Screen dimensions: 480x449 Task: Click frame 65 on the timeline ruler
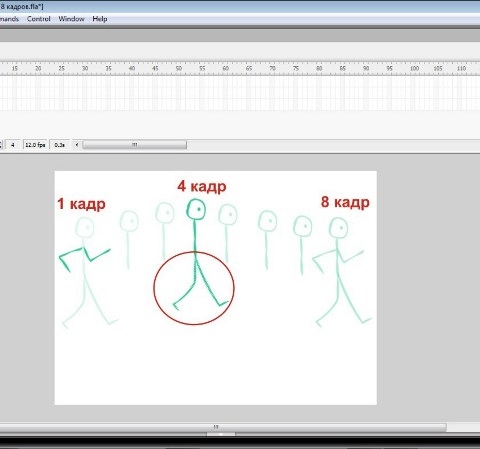click(249, 68)
